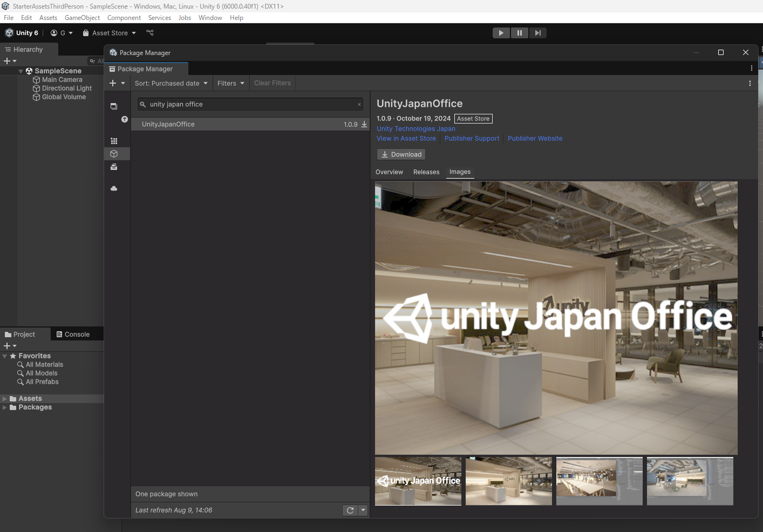This screenshot has width=763, height=532.
Task: Select the UnityJapanOffice package row
Action: (x=250, y=124)
